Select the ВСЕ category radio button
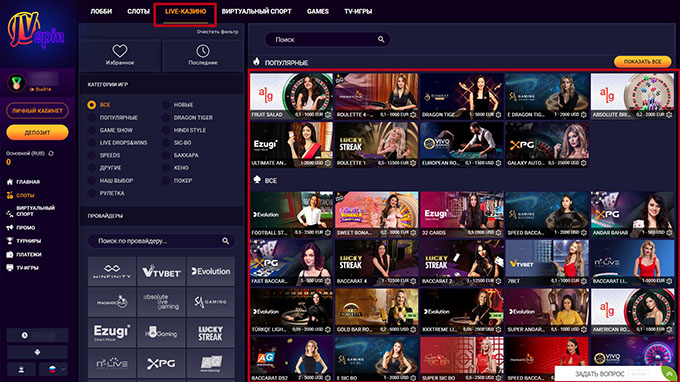 tap(92, 105)
